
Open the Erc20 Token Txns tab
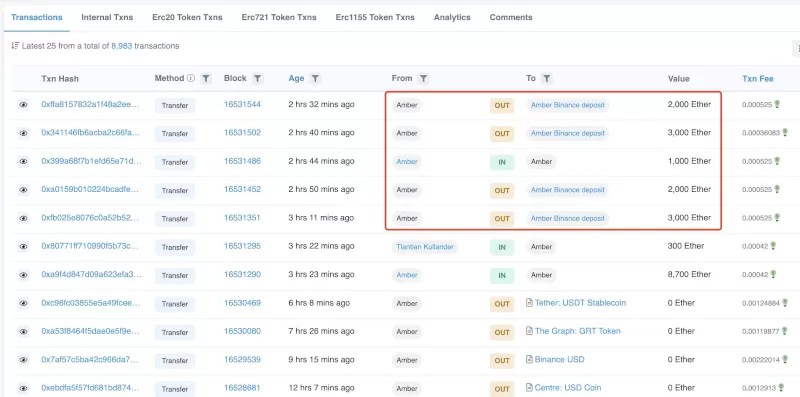(x=187, y=17)
